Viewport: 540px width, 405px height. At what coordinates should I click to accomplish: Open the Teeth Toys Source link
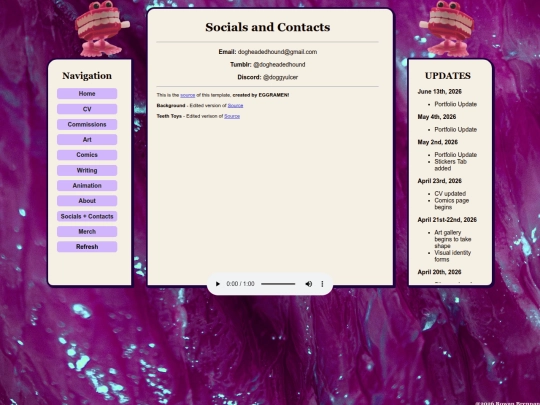tap(232, 116)
